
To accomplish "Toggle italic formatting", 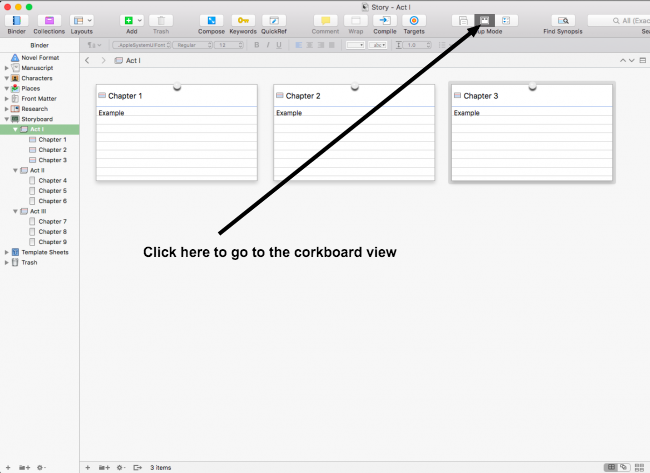I will (268, 45).
